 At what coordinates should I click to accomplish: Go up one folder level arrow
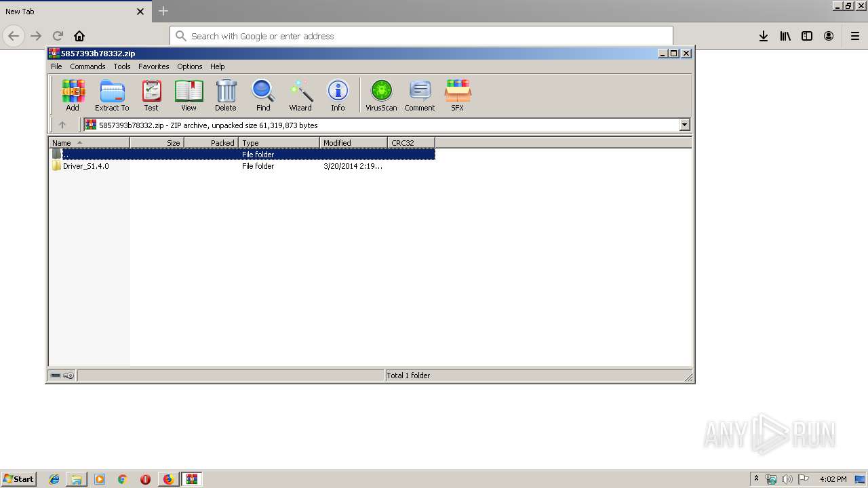point(62,125)
